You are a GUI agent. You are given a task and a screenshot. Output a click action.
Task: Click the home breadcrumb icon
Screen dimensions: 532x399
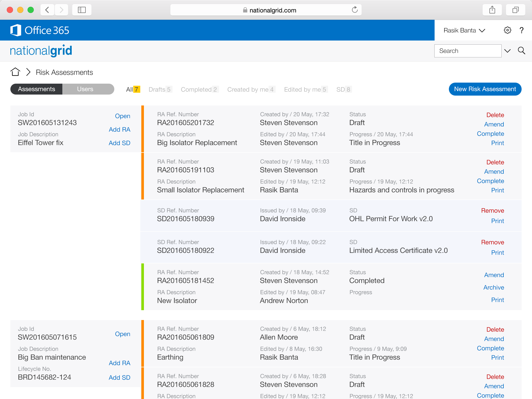click(15, 72)
